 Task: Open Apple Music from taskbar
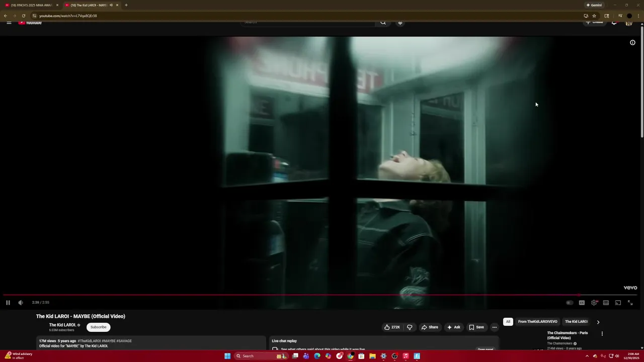tap(406, 356)
